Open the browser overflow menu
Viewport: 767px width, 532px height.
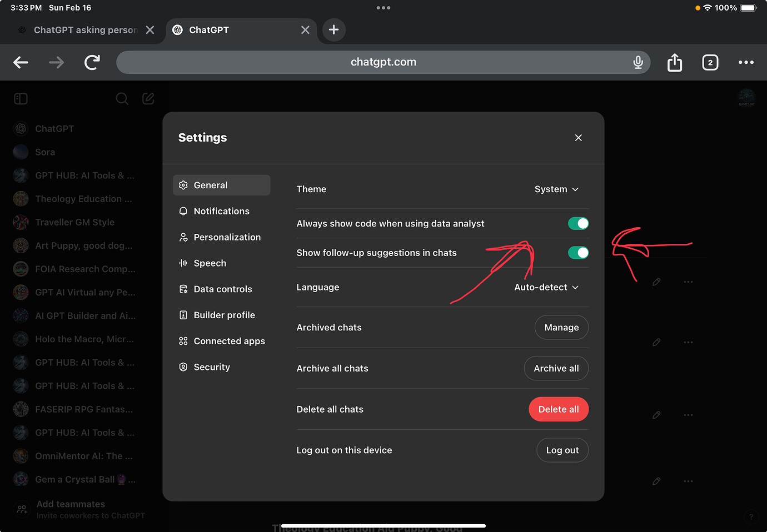746,62
